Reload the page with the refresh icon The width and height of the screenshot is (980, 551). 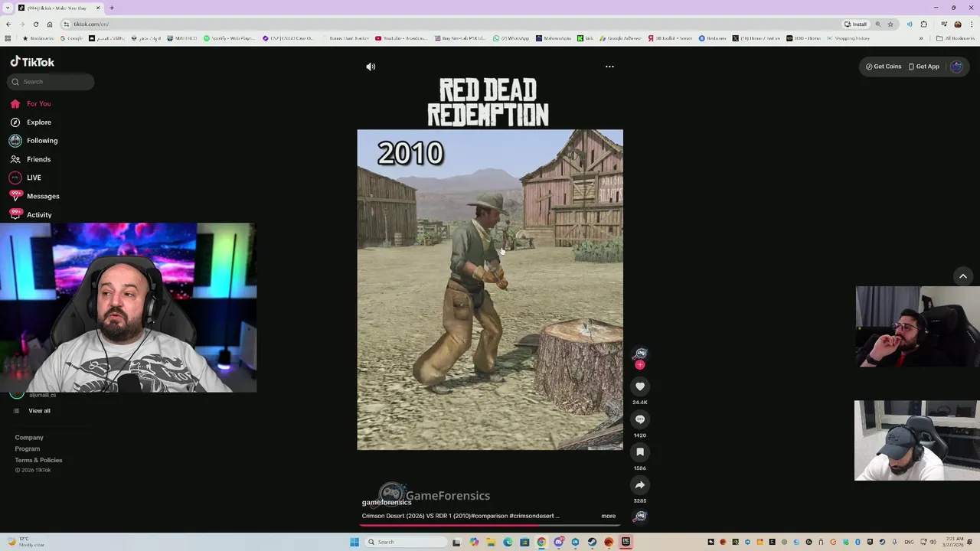[35, 24]
